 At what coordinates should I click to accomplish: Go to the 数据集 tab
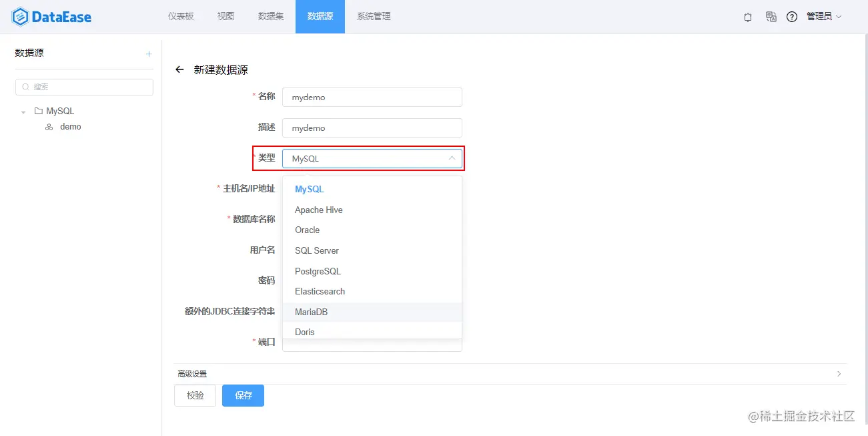[271, 17]
